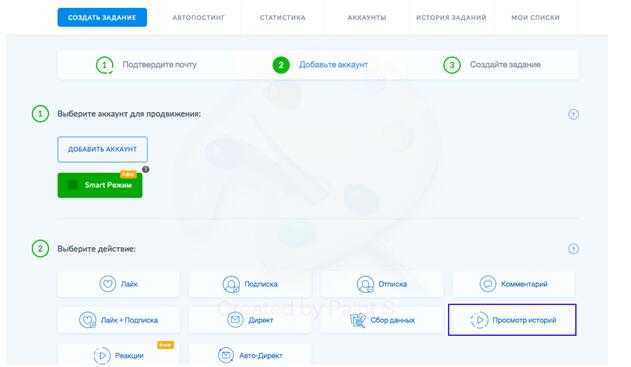Select the Отписка action label
The height and width of the screenshot is (367, 631).
(392, 284)
